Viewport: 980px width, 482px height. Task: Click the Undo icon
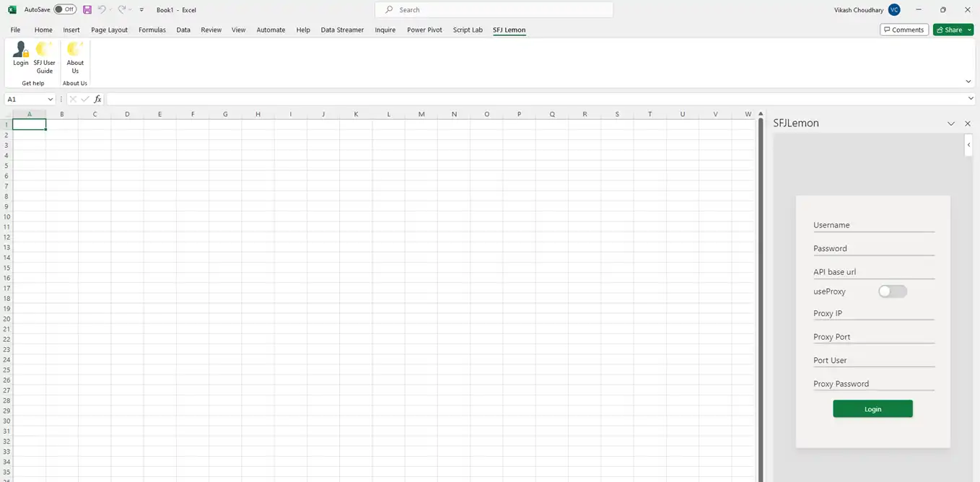[x=102, y=10]
